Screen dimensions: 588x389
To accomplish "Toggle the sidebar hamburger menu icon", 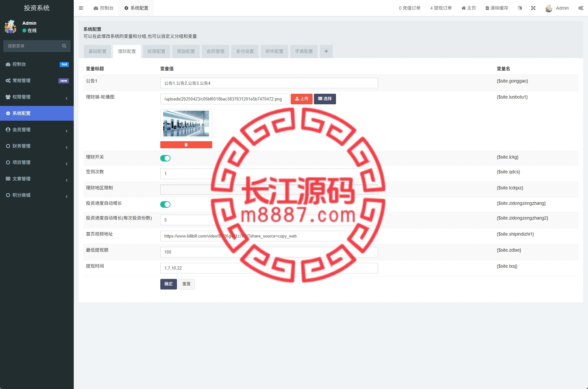I will pos(81,8).
